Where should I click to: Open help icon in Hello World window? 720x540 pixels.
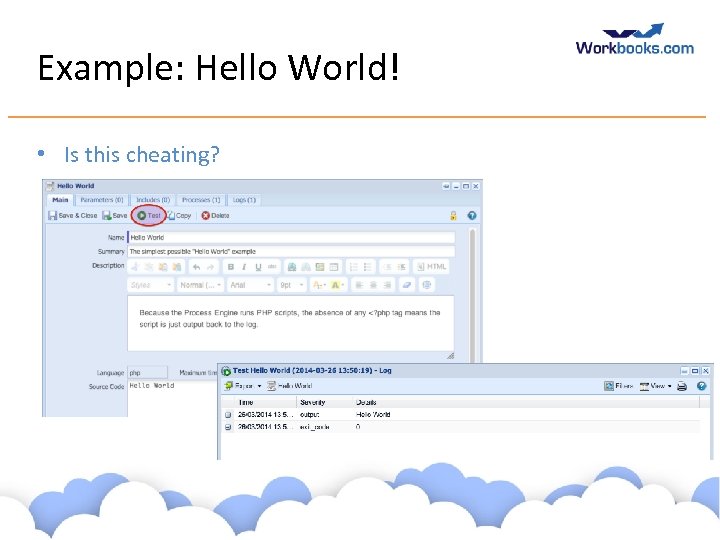click(472, 215)
